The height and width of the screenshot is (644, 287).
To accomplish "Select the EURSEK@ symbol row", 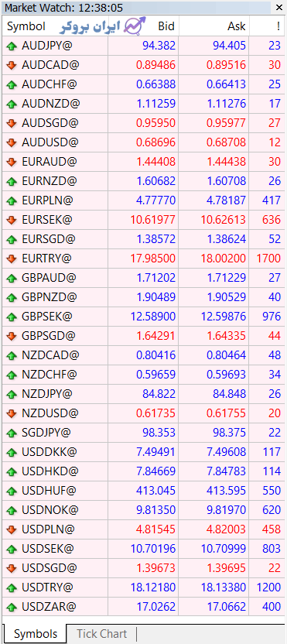I will tap(143, 220).
